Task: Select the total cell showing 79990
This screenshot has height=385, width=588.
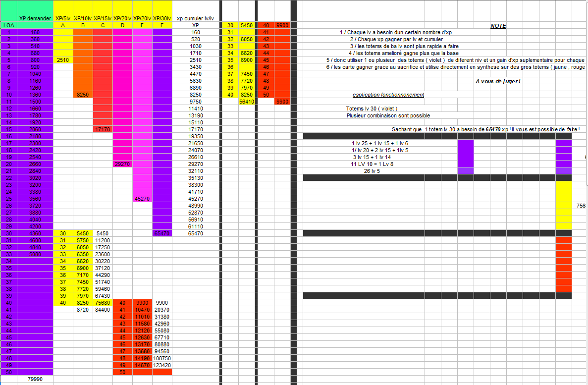Action: (35, 379)
